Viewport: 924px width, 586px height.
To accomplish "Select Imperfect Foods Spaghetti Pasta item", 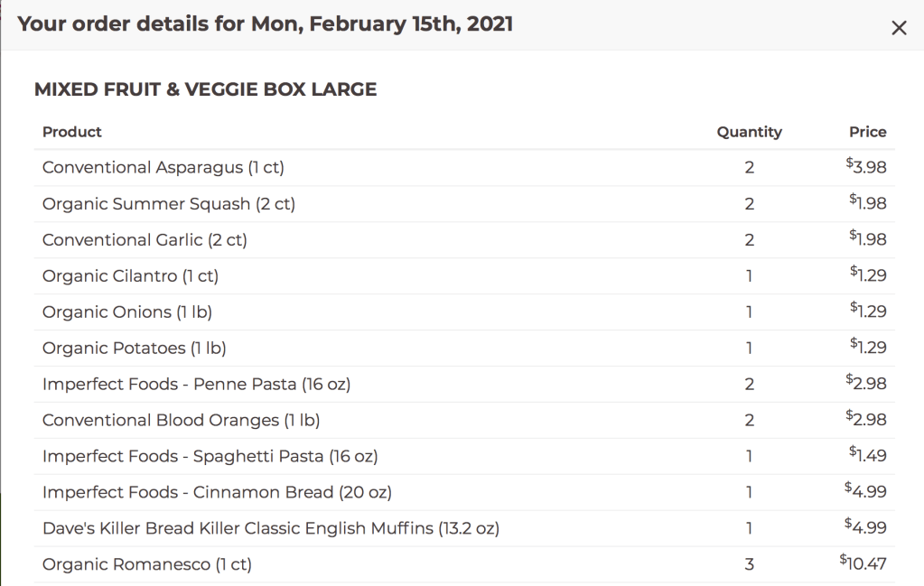I will point(210,457).
